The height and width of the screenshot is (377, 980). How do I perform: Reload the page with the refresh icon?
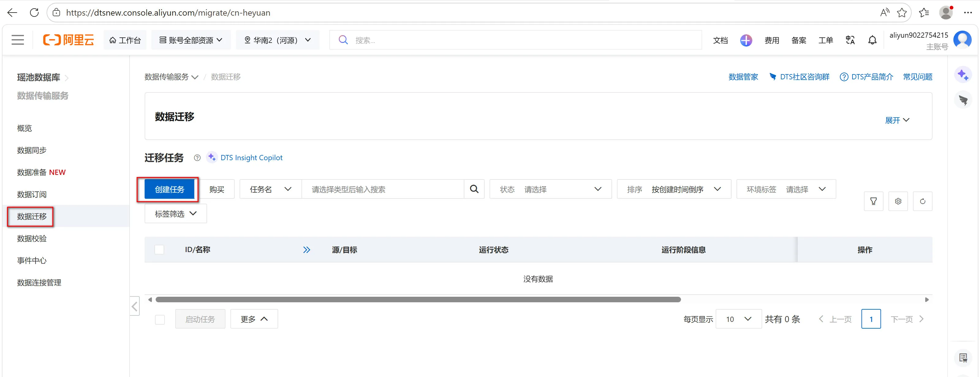(34, 13)
